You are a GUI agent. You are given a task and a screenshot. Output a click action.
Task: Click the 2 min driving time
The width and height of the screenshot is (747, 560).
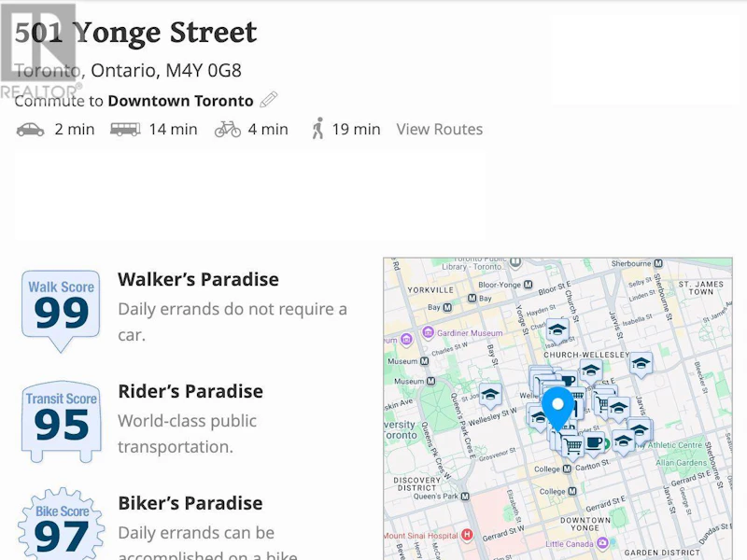[x=75, y=129]
